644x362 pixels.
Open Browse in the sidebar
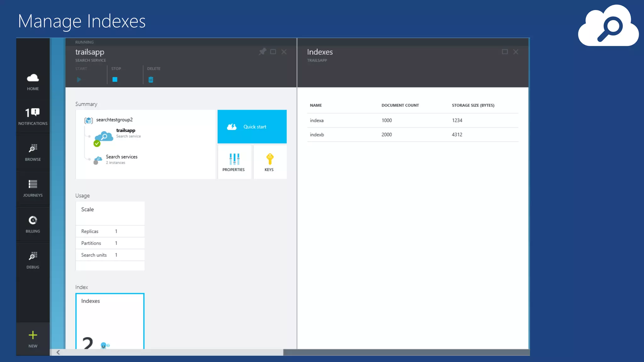(x=33, y=152)
